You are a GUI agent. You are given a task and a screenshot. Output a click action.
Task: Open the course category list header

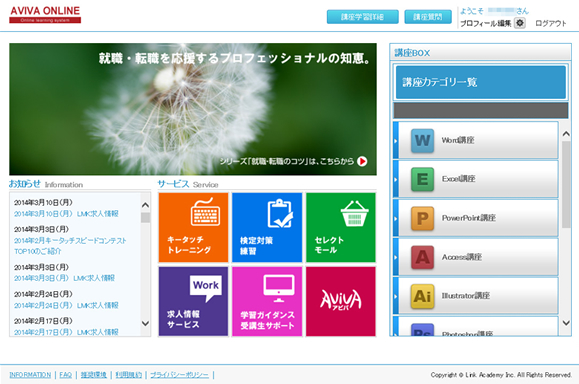(480, 82)
